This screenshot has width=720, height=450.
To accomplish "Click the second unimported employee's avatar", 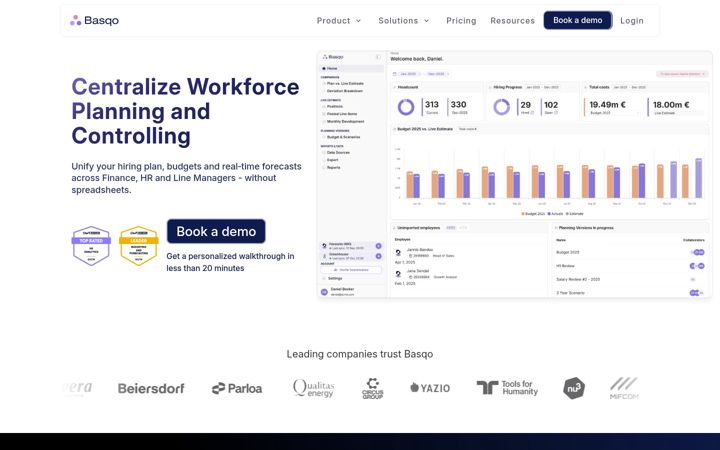I will click(x=398, y=274).
